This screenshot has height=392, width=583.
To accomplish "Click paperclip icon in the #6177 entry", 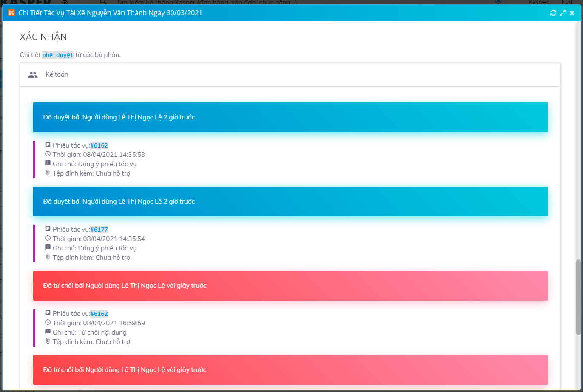I will (x=48, y=257).
